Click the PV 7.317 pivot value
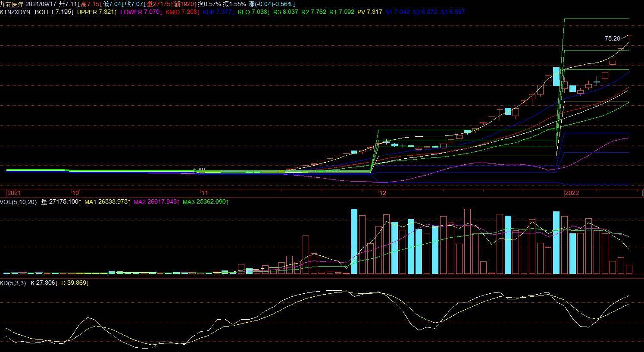The image size is (644, 352). (x=370, y=12)
